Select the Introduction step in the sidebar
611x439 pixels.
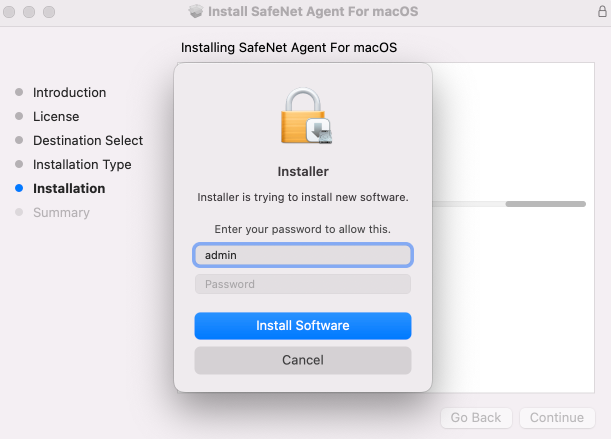point(69,92)
